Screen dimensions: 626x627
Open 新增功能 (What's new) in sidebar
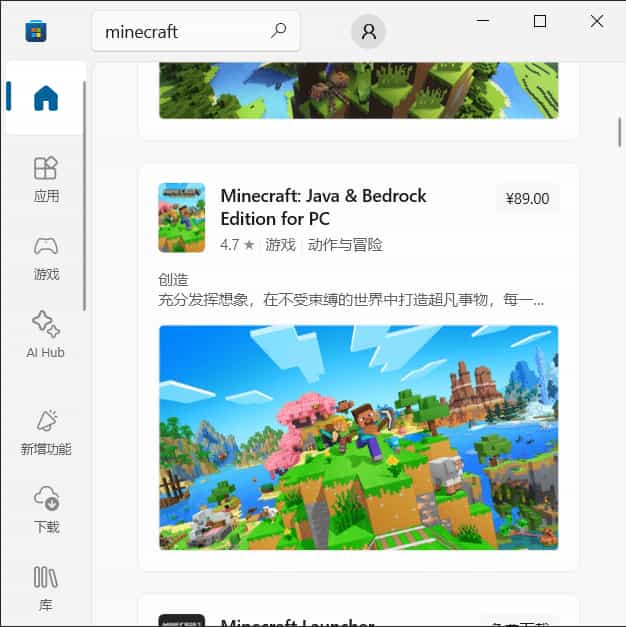click(46, 432)
